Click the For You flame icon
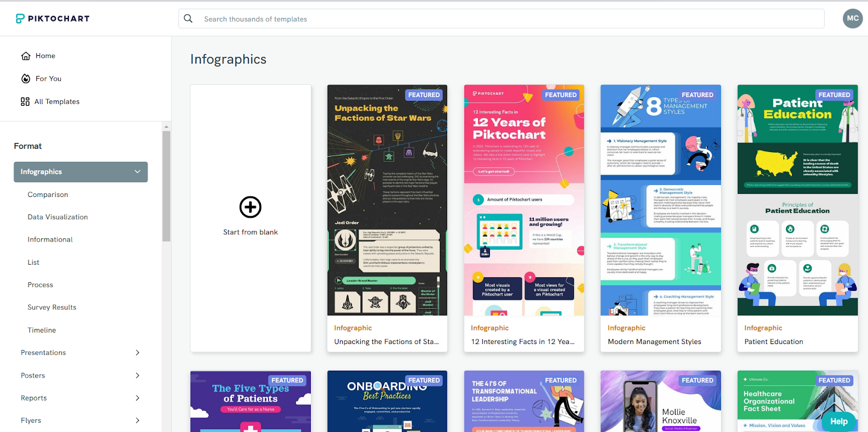Screen dimensions: 868x432 [x=25, y=79]
